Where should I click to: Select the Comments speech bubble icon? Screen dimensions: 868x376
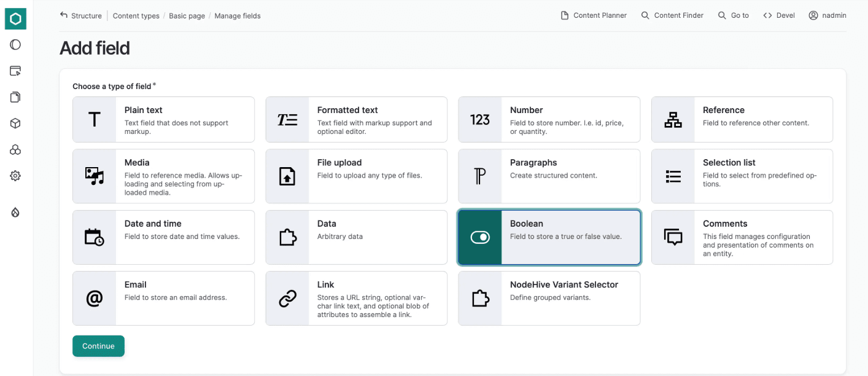(x=673, y=237)
